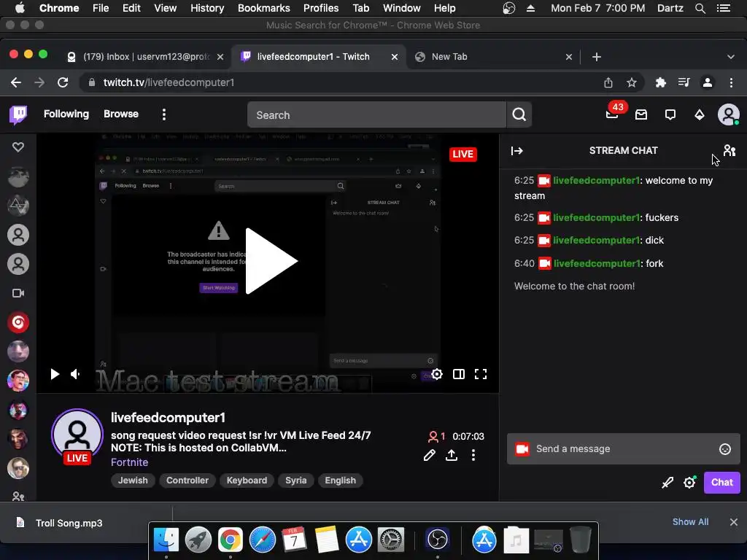Collapse the stream chat panel
747x560 pixels.
[517, 151]
